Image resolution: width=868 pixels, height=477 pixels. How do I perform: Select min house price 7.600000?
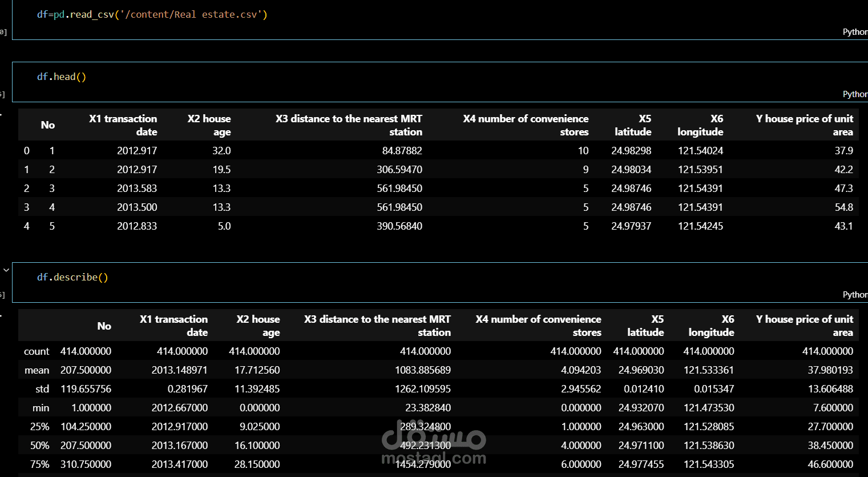click(x=833, y=408)
